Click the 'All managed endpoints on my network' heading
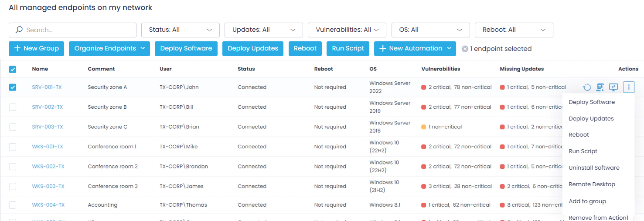 point(81,8)
